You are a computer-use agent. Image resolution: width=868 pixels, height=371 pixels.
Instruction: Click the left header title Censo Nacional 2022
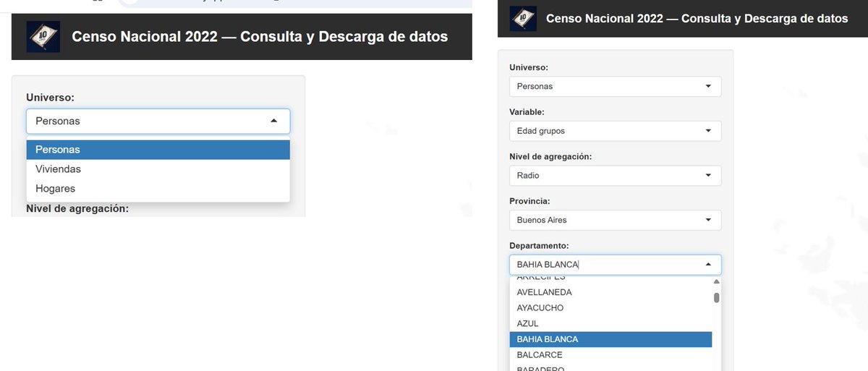pyautogui.click(x=260, y=37)
